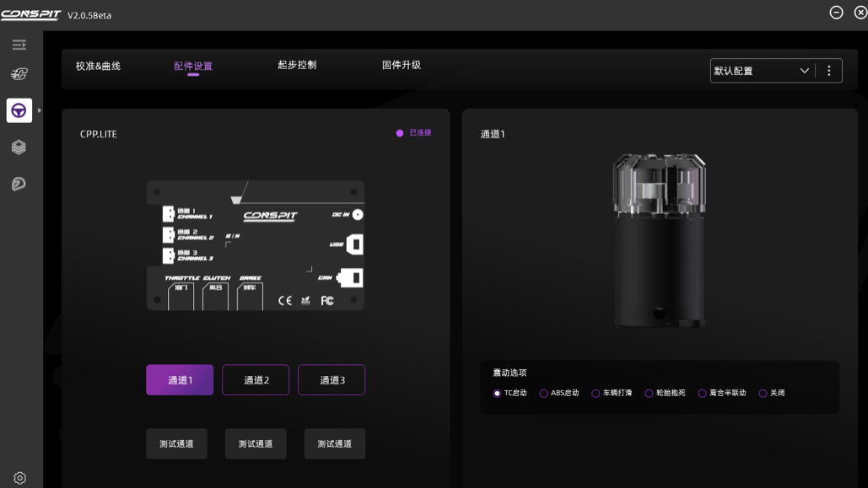868x488 pixels.
Task: Open the Conspit home icon in sidebar
Action: (19, 73)
